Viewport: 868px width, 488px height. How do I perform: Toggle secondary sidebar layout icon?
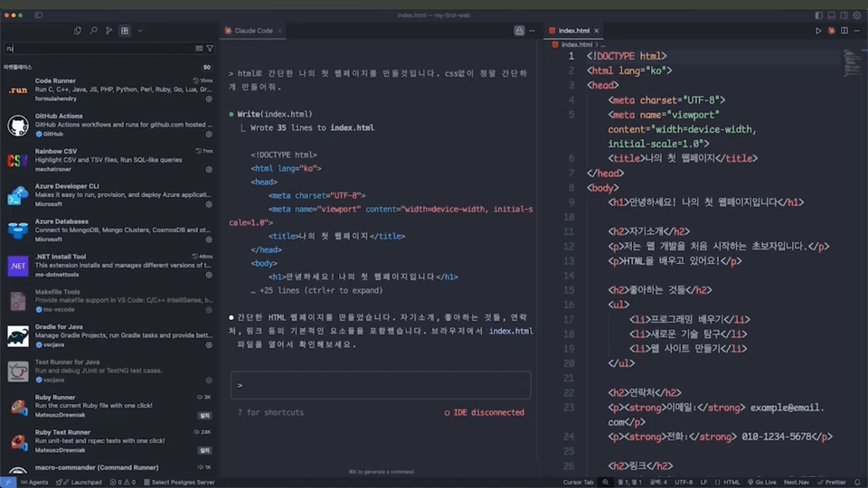click(844, 15)
